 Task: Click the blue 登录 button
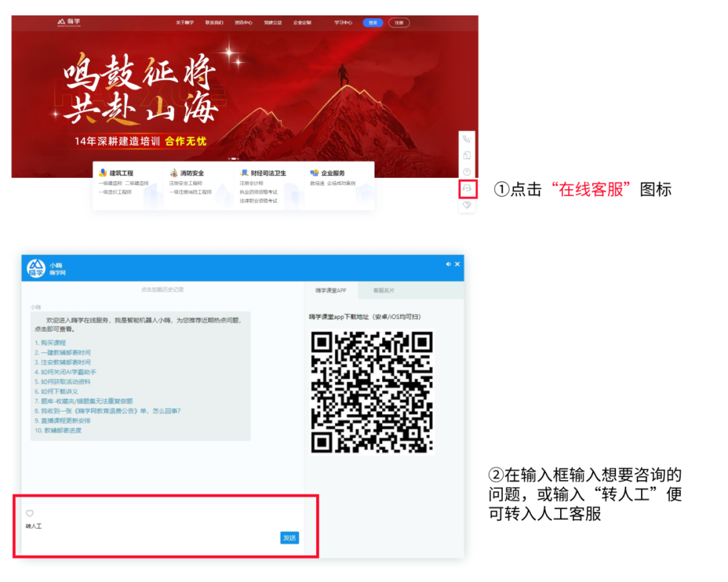373,23
